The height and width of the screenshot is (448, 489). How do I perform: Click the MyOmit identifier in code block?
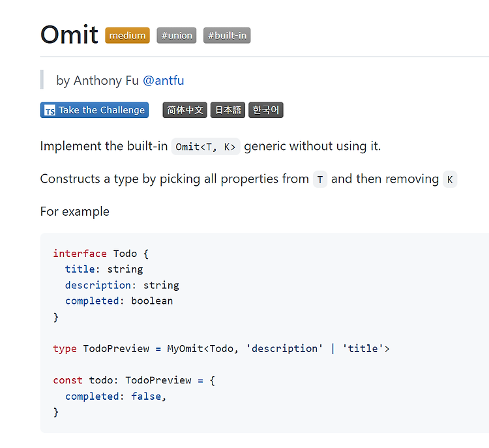[185, 348]
